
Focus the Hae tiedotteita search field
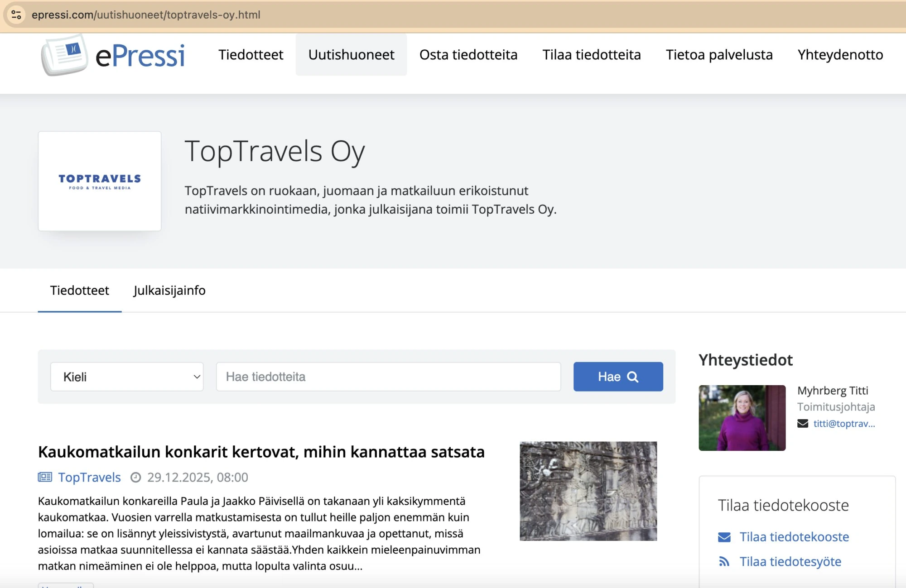[x=388, y=377]
